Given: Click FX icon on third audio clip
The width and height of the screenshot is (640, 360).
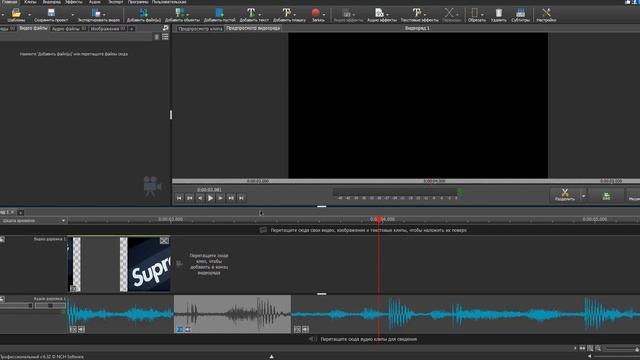Looking at the screenshot, I should [x=297, y=329].
